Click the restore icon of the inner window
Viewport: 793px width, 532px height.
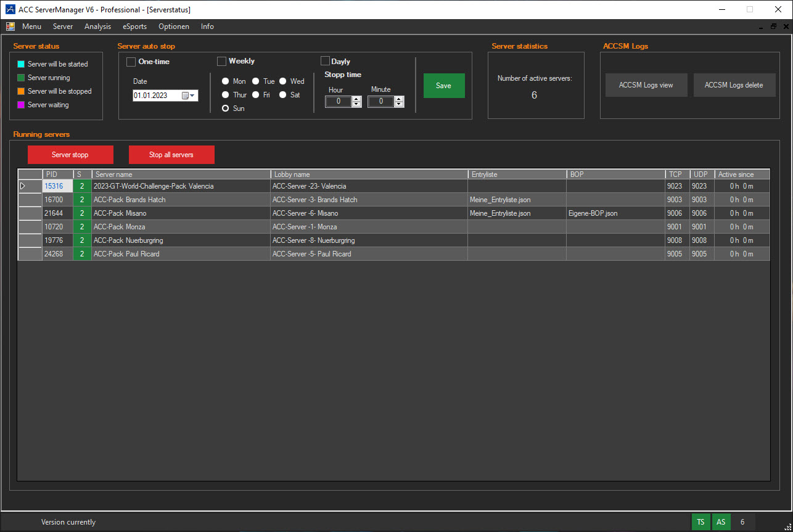pyautogui.click(x=773, y=27)
